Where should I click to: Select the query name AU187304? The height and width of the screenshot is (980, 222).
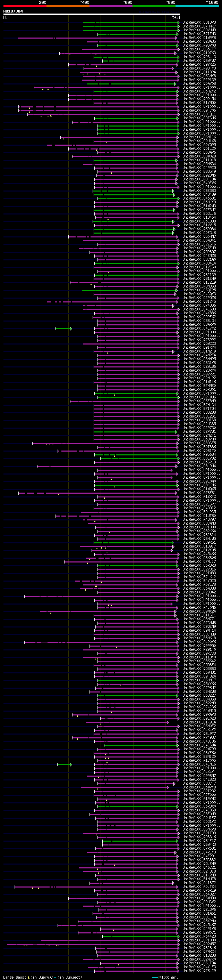13,11
